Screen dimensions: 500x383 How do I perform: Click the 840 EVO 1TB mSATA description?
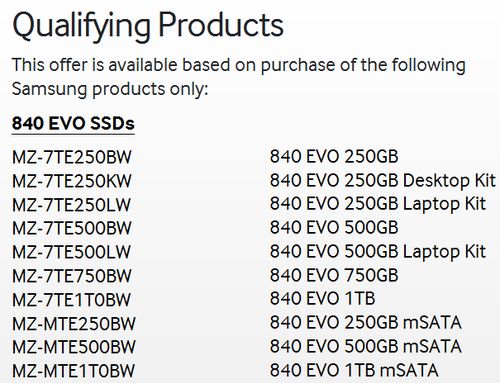click(x=354, y=370)
